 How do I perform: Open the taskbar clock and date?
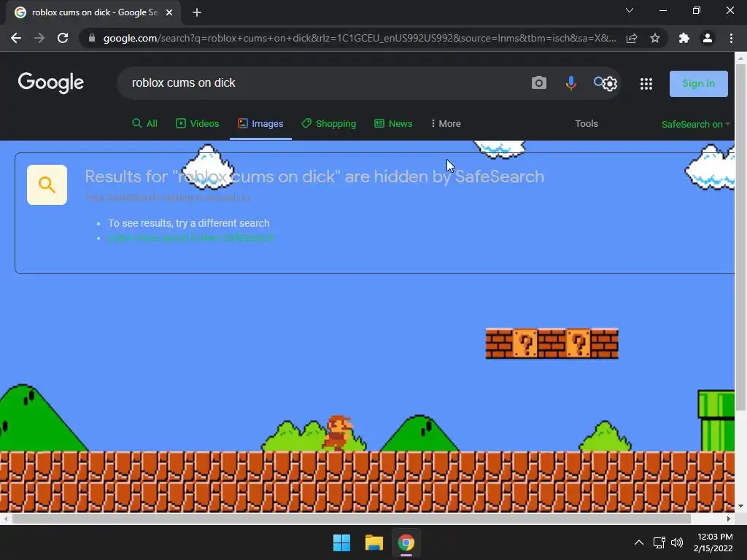point(713,542)
